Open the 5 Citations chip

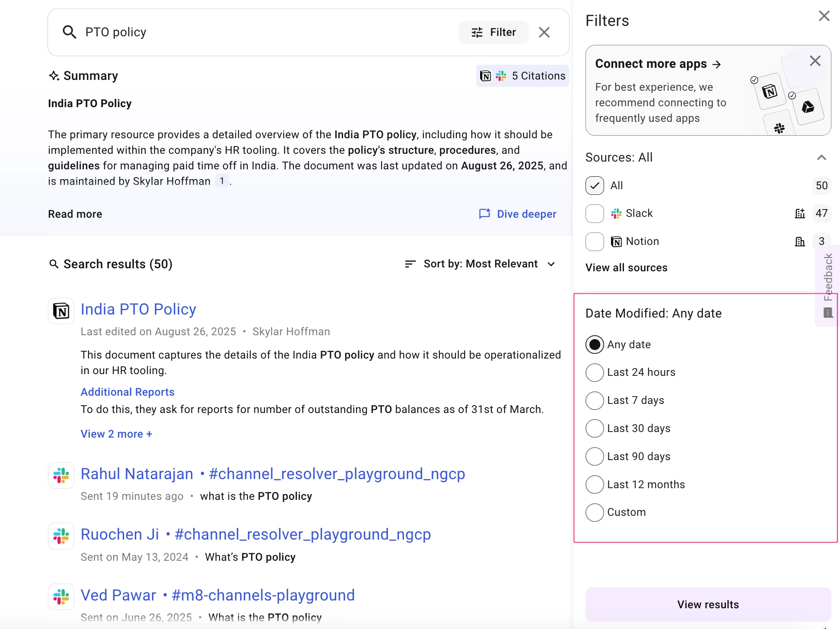pyautogui.click(x=522, y=76)
